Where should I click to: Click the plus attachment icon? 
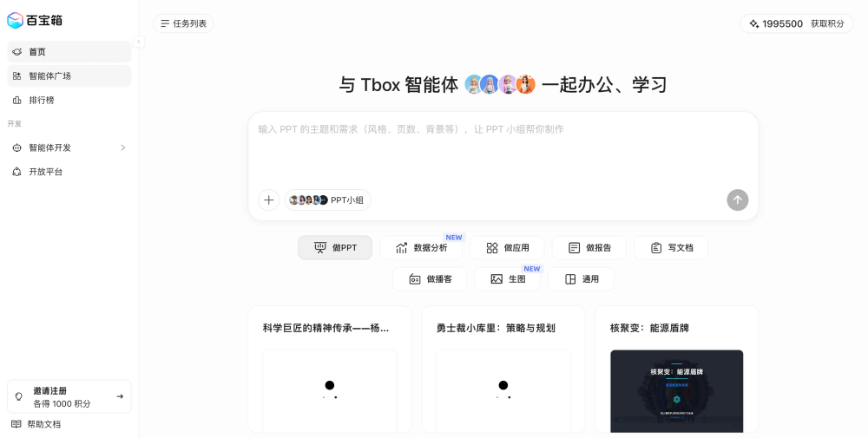[268, 199]
